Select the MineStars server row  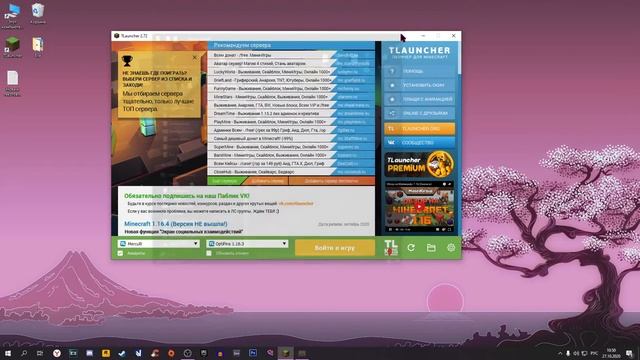(291, 97)
